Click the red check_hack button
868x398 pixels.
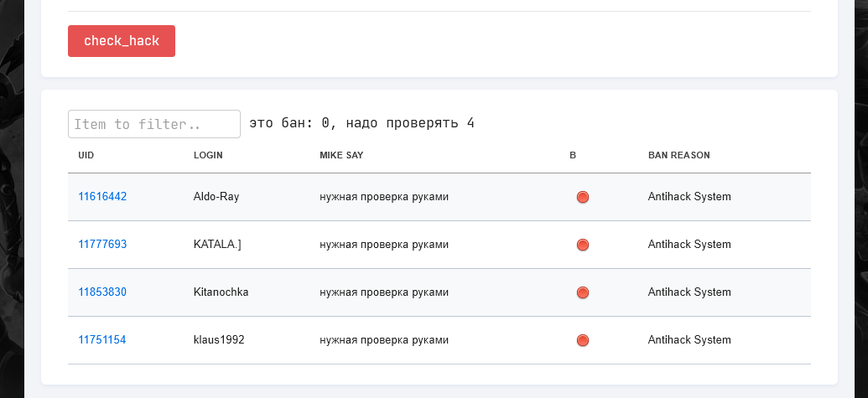[x=122, y=41]
